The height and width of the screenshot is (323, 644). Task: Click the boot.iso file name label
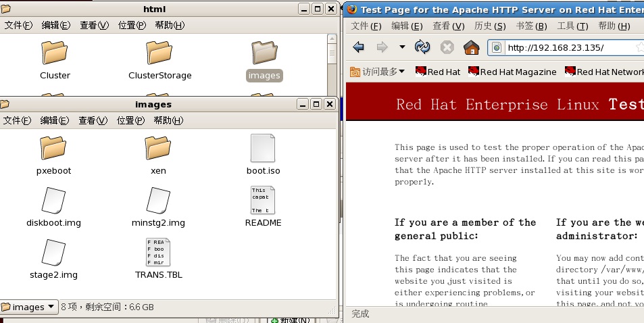[264, 170]
